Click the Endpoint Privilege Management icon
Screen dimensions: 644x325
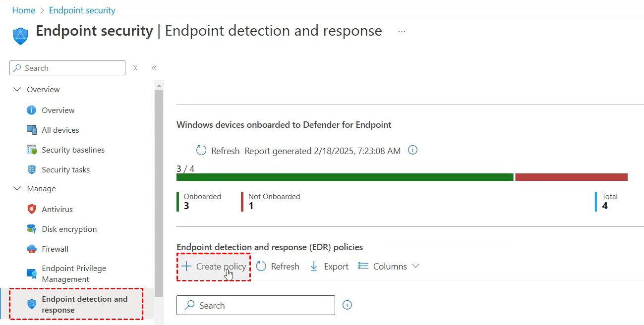[32, 273]
